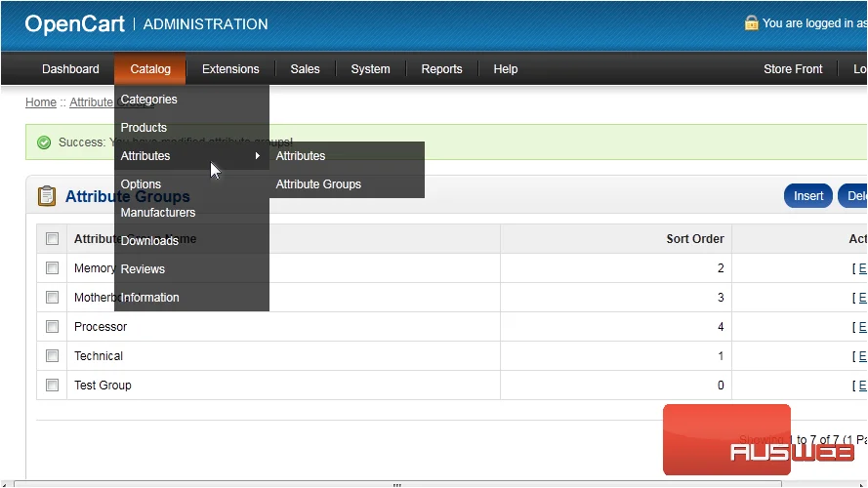
Task: Open the Dashboard menu
Action: pos(70,69)
